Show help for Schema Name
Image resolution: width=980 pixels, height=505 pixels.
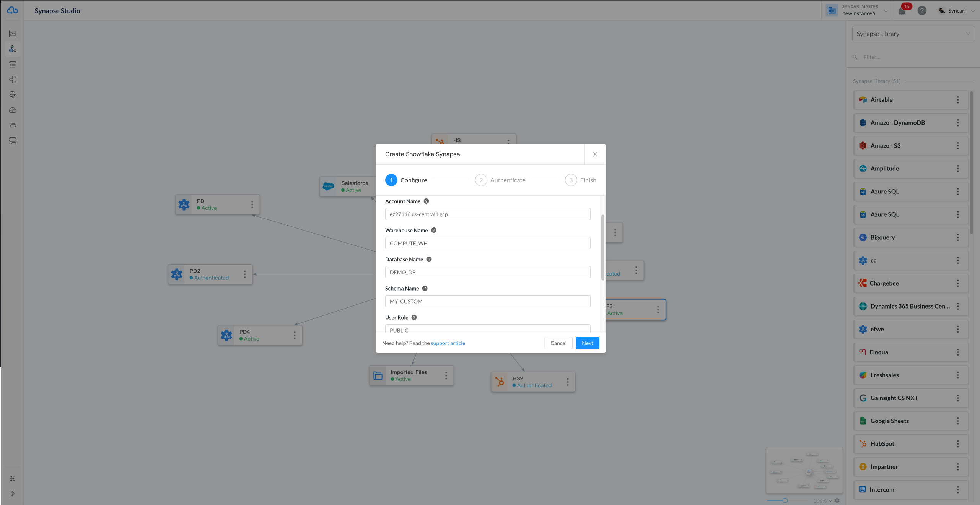tap(425, 288)
